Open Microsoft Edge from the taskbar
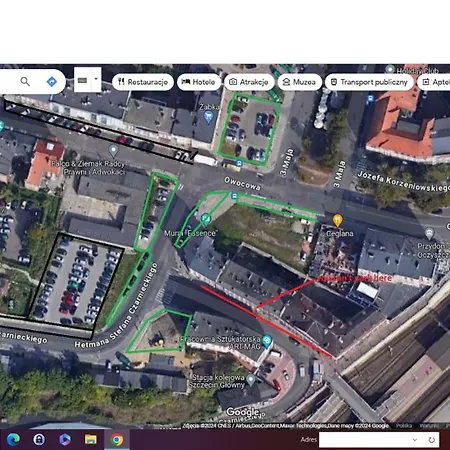The image size is (450, 450). [13, 440]
